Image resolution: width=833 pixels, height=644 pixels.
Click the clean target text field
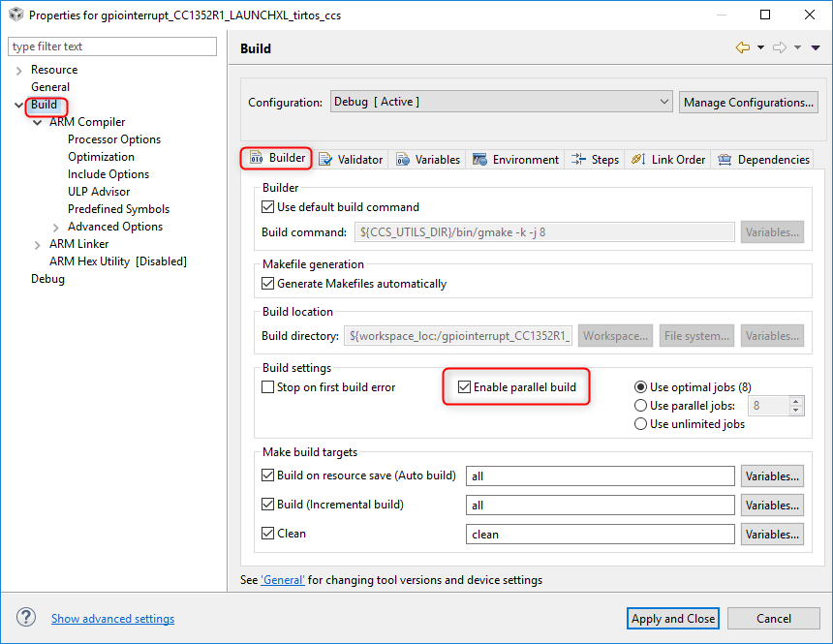click(x=601, y=534)
